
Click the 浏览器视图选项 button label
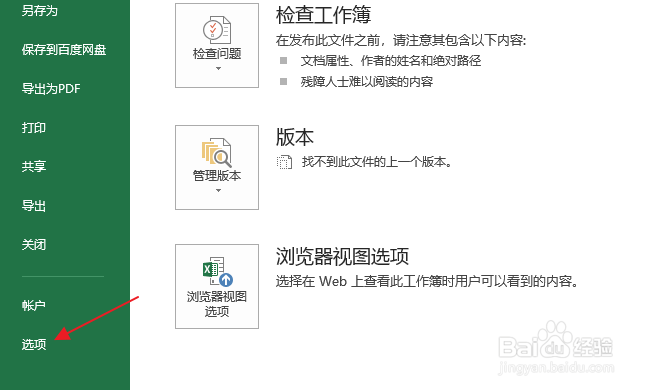click(x=217, y=304)
